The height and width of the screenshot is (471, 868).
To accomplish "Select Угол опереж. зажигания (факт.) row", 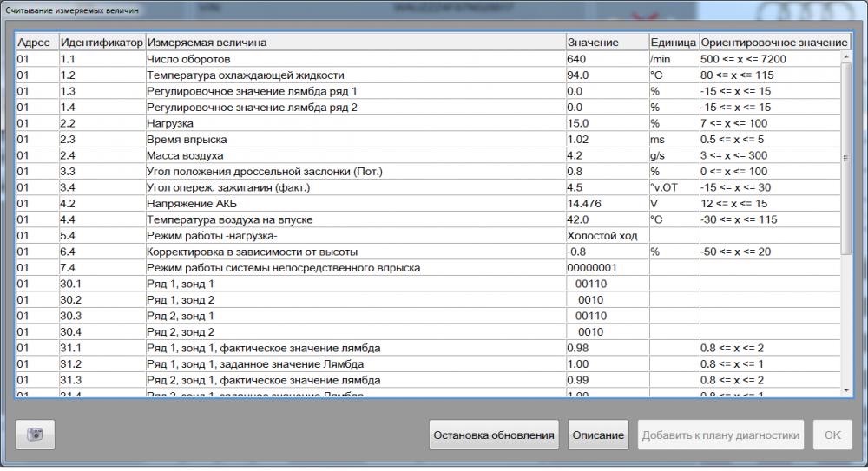I will click(x=428, y=187).
